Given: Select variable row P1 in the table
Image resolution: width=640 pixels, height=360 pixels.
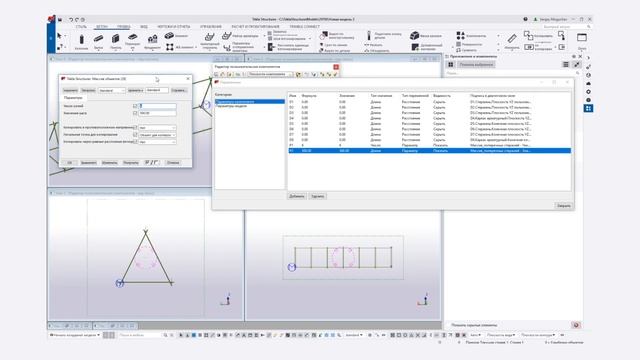Looking at the screenshot, I should pos(429,145).
